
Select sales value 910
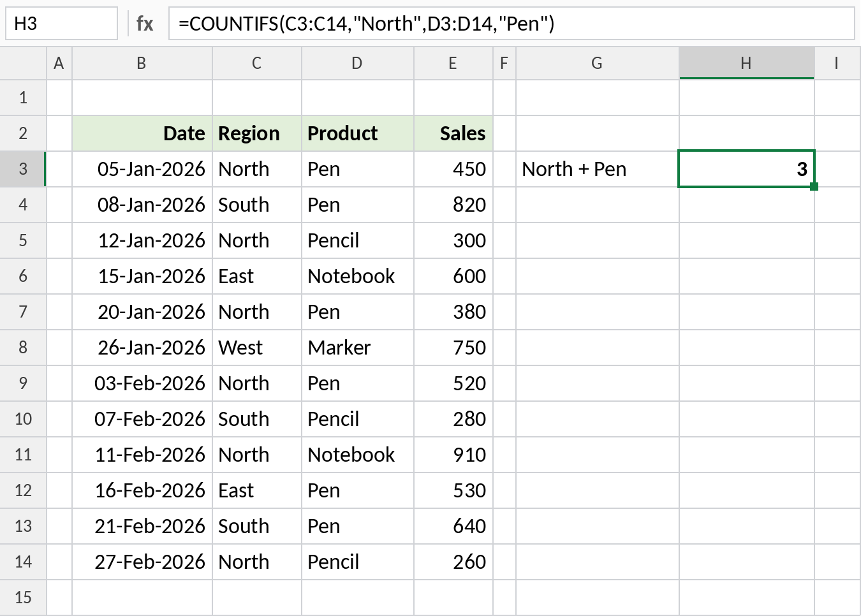[x=453, y=455]
